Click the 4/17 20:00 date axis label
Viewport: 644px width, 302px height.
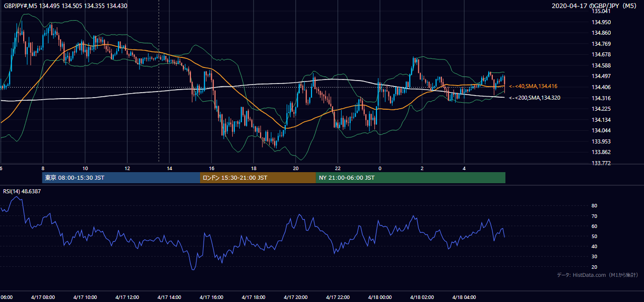295,297
